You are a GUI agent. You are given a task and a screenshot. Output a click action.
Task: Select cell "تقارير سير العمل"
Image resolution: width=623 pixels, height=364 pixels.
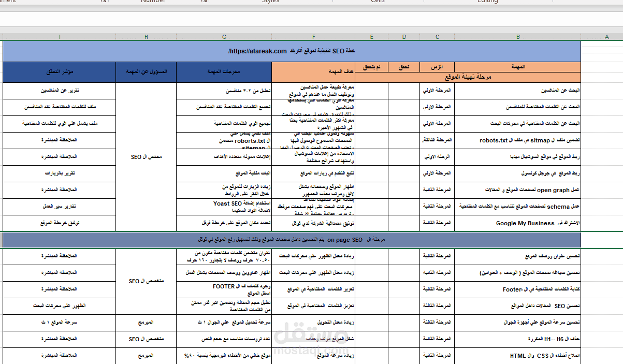(60, 206)
